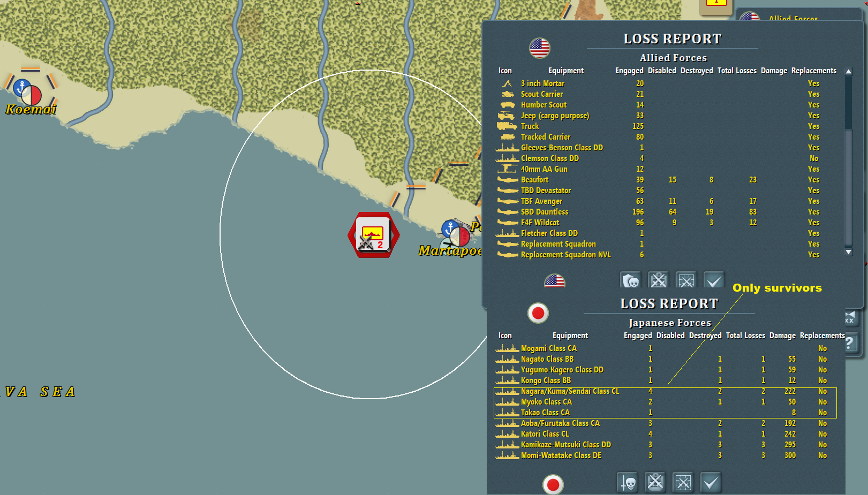Click the scroll up arrow in the Allied list
The height and width of the screenshot is (495, 868).
848,71
